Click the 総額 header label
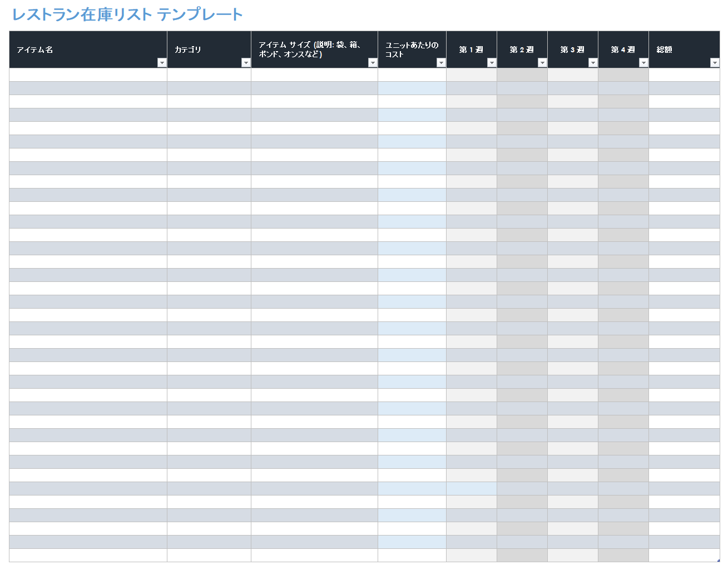The image size is (728, 565). [665, 49]
